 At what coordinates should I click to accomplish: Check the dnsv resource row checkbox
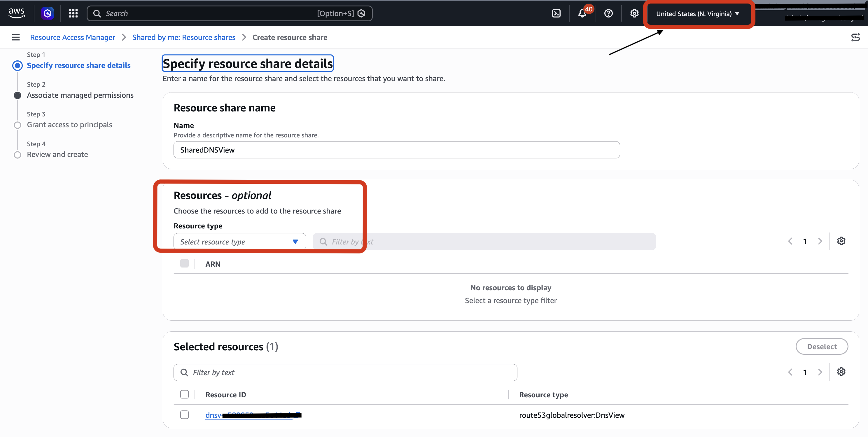click(x=184, y=415)
